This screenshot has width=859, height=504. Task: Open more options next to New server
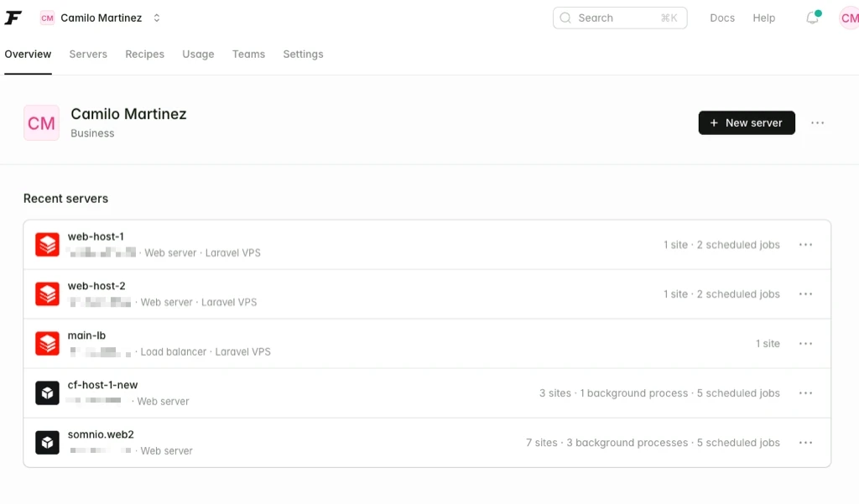pyautogui.click(x=817, y=123)
